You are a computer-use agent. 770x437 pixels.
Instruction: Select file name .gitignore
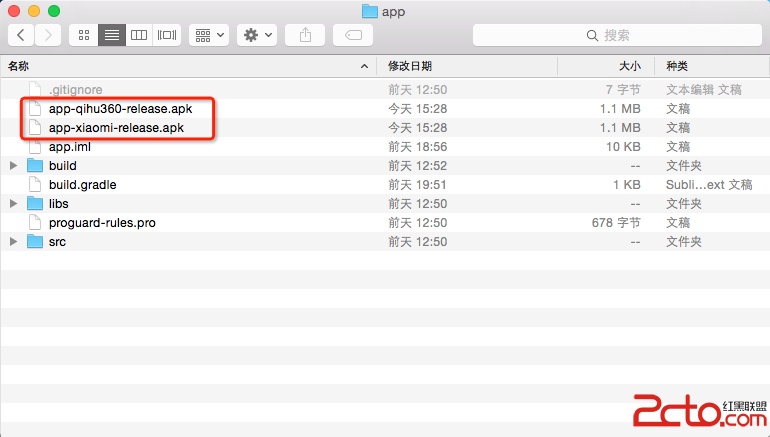(76, 90)
